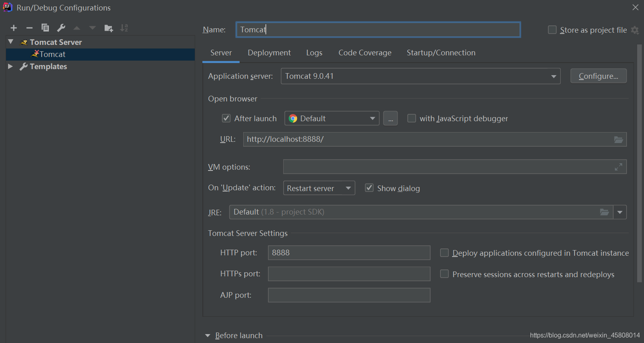Select the Templates tree item
Screen dimensions: 644x343
[48, 66]
